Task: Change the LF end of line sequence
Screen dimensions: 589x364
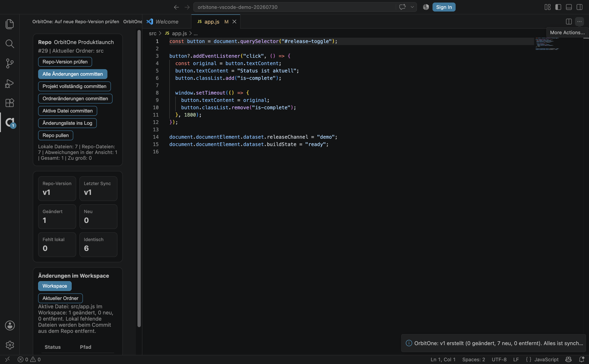Action: coord(516,360)
